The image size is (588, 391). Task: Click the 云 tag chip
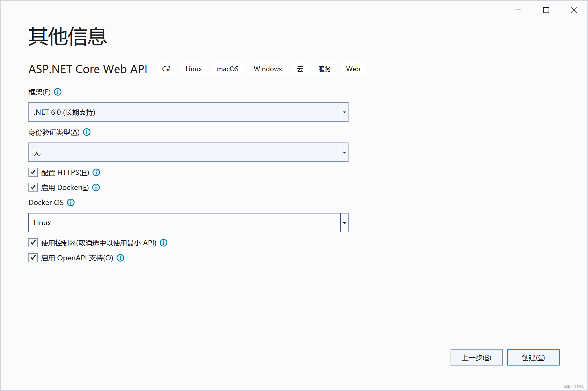click(x=300, y=69)
